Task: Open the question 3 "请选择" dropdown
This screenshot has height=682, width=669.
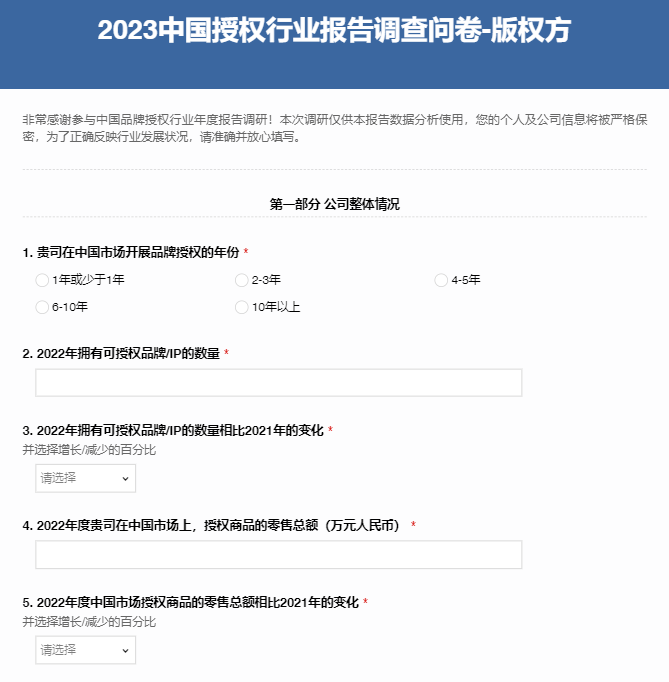Action: click(85, 478)
